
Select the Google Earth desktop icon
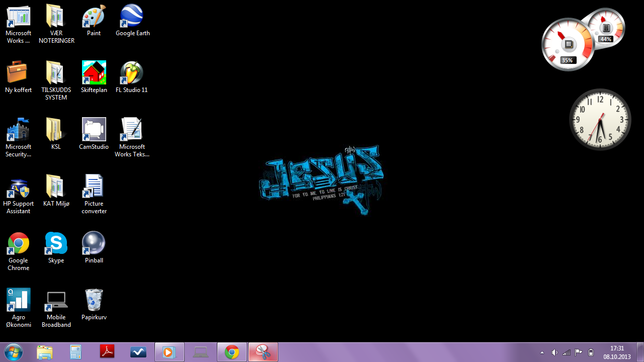132,17
